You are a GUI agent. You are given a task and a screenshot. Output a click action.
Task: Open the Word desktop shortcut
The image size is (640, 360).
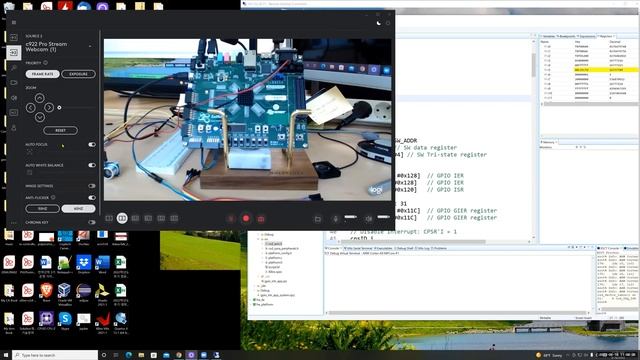point(102,264)
